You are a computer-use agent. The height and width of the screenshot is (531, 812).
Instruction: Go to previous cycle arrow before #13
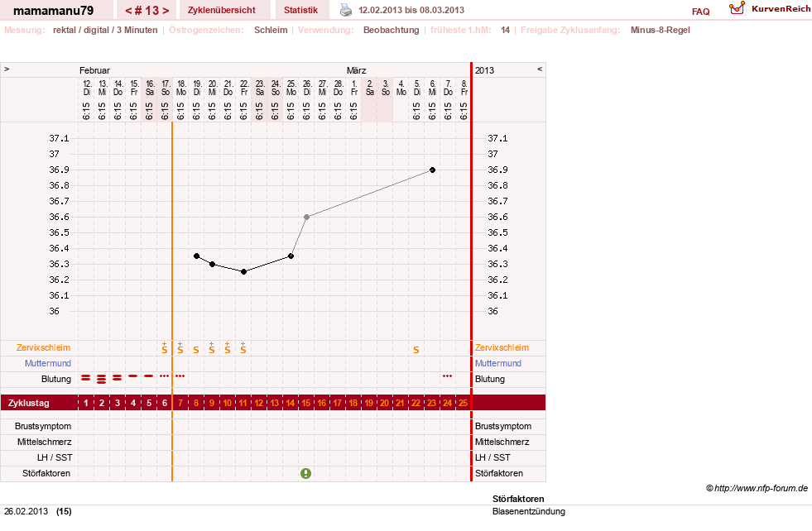point(128,11)
